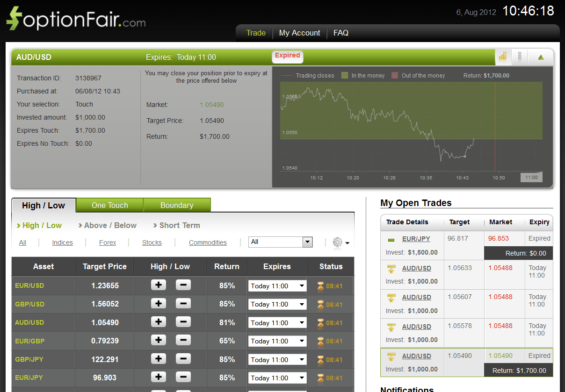The width and height of the screenshot is (565, 392).
Task: Open the info view icon in trade header
Action: (520, 57)
